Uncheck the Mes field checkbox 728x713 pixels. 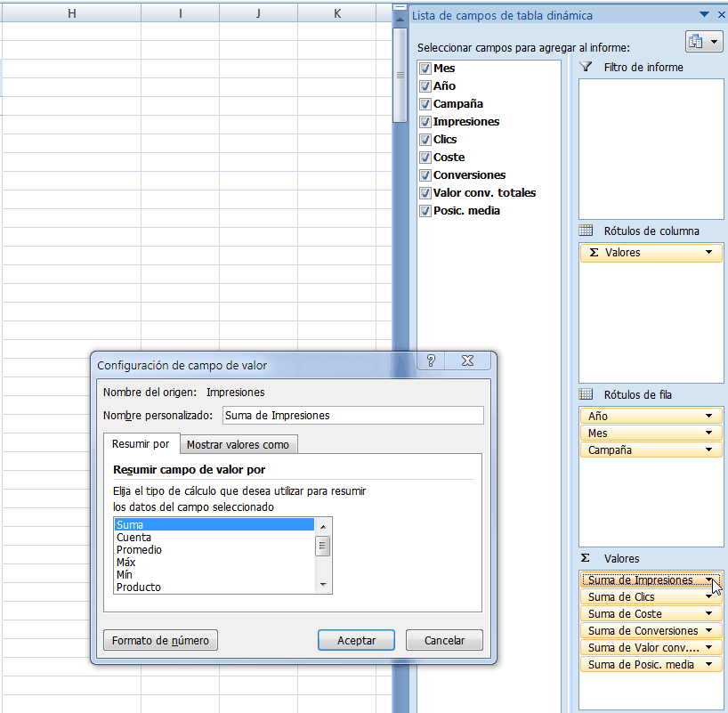pyautogui.click(x=425, y=68)
